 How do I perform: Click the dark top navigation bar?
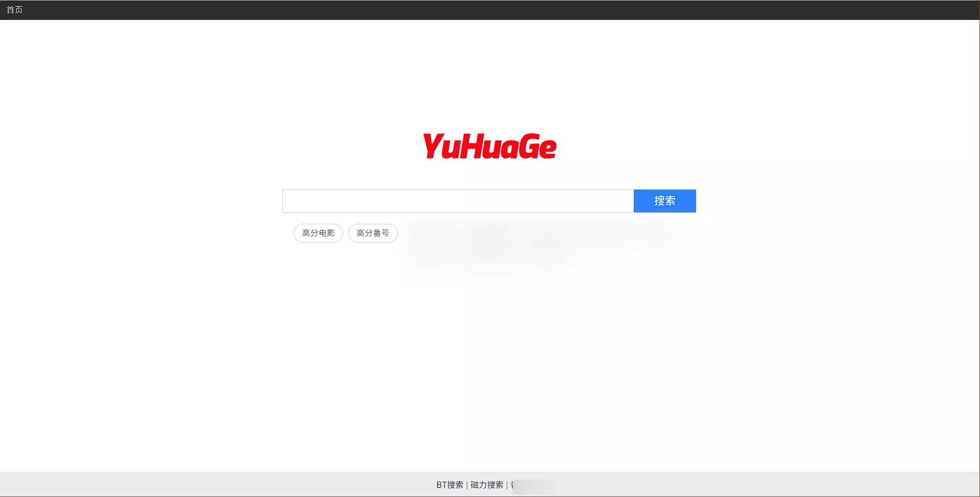[x=490, y=10]
